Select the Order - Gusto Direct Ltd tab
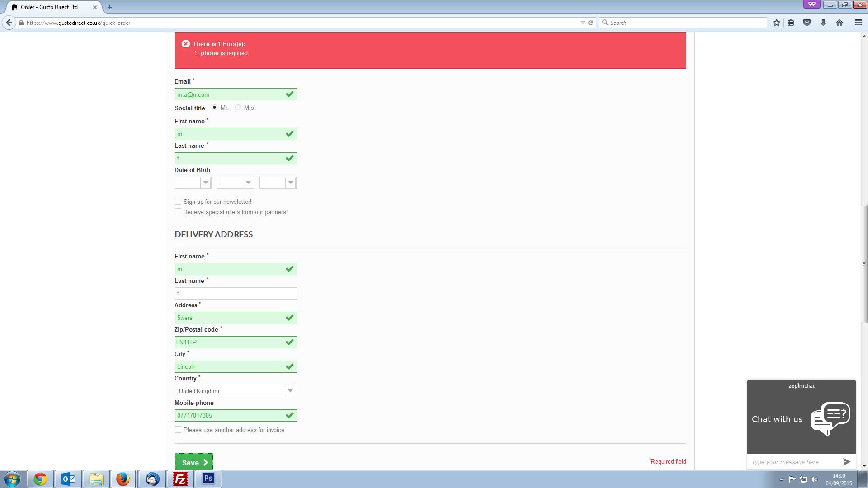Screen dimensions: 868x488 (50, 7)
